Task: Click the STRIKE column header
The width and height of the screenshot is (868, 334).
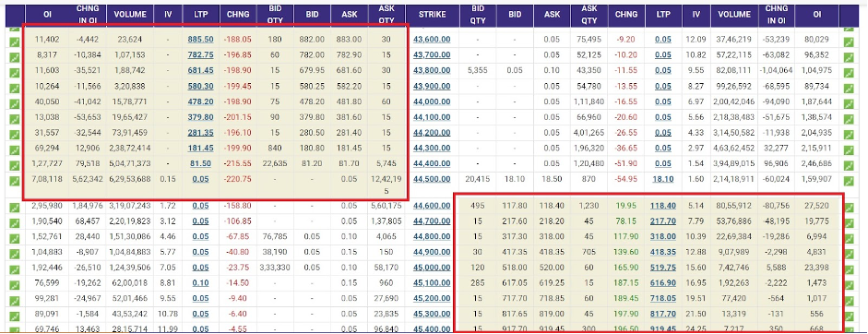Action: point(433,15)
